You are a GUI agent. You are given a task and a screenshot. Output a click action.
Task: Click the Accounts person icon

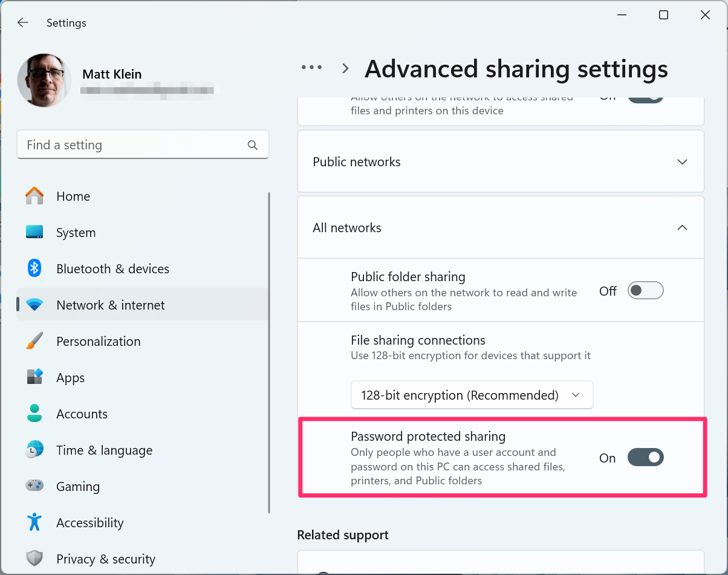[x=34, y=414]
